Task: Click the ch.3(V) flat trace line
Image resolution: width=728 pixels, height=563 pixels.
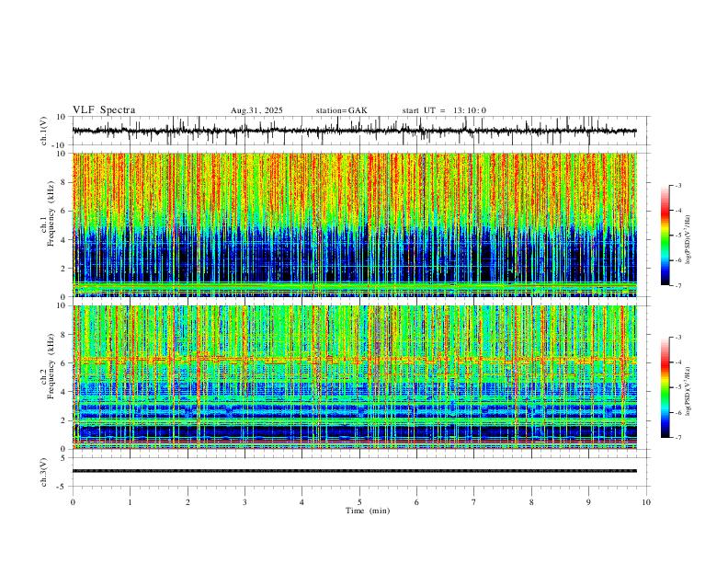Action: pyautogui.click(x=355, y=471)
